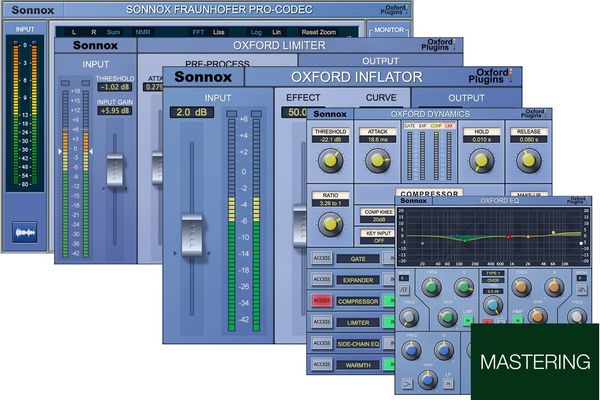Click ACCESS button for Expander section
The image size is (600, 400).
coord(322,279)
